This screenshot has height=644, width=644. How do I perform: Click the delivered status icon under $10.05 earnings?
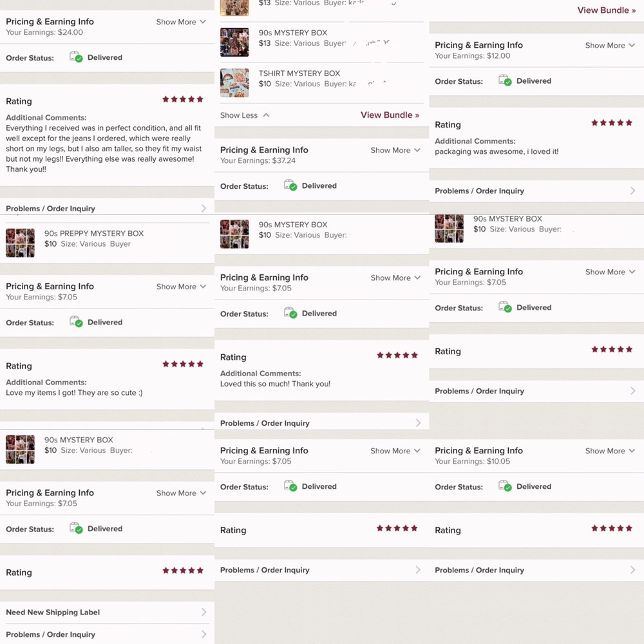coord(505,486)
